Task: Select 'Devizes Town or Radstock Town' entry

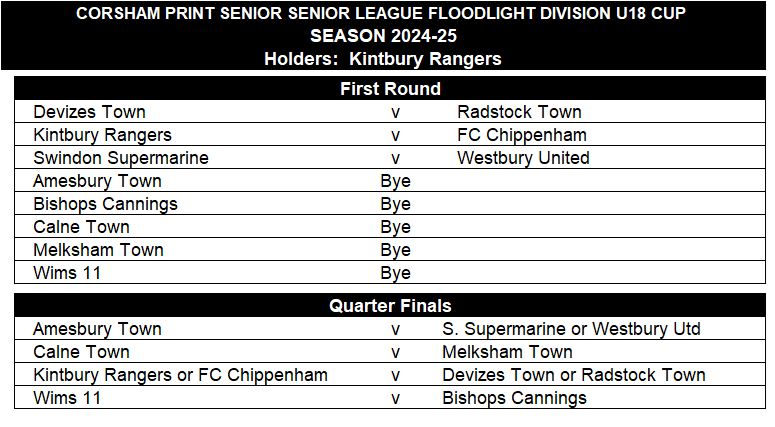Action: point(573,375)
